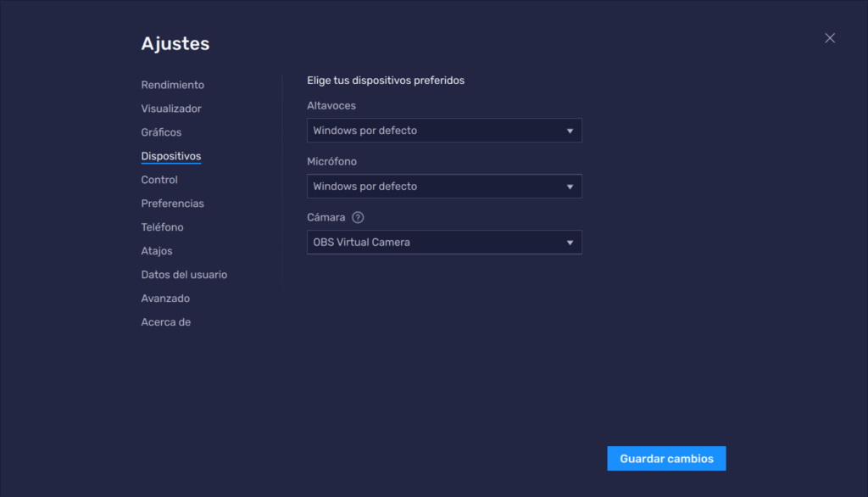Save changes with Guardar cambios button
This screenshot has width=868, height=497.
(666, 458)
